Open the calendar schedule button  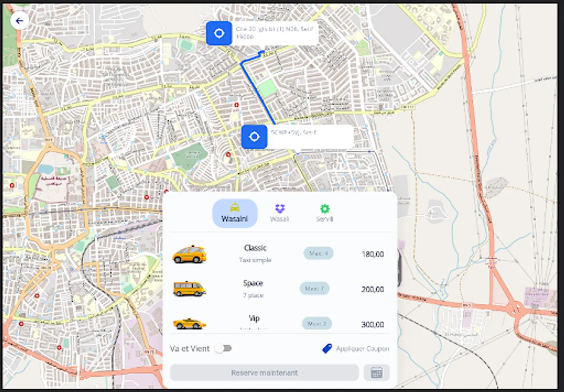pos(377,373)
